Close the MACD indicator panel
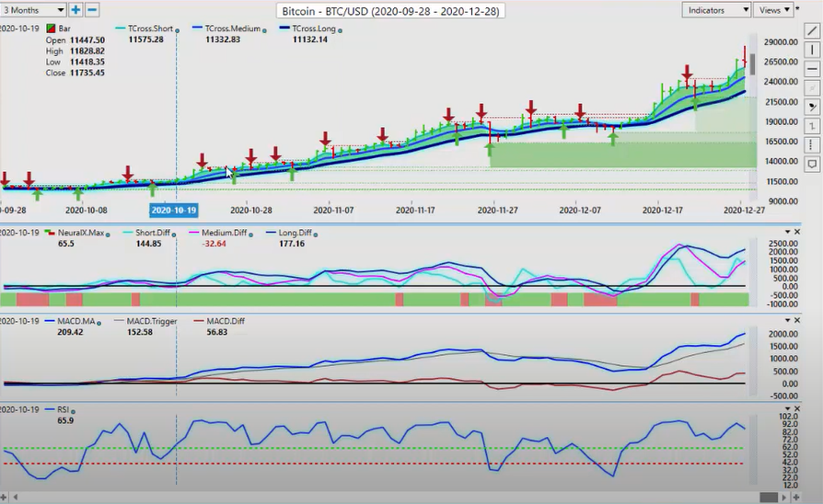 [x=797, y=320]
